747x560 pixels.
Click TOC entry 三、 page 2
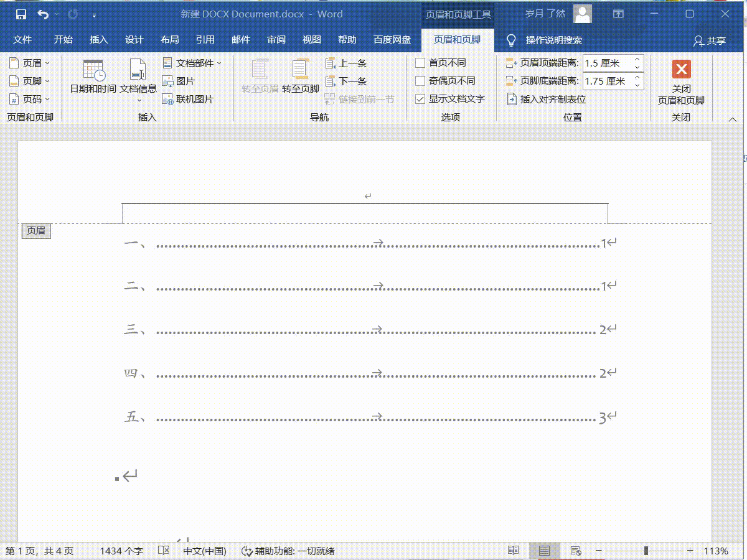click(370, 330)
